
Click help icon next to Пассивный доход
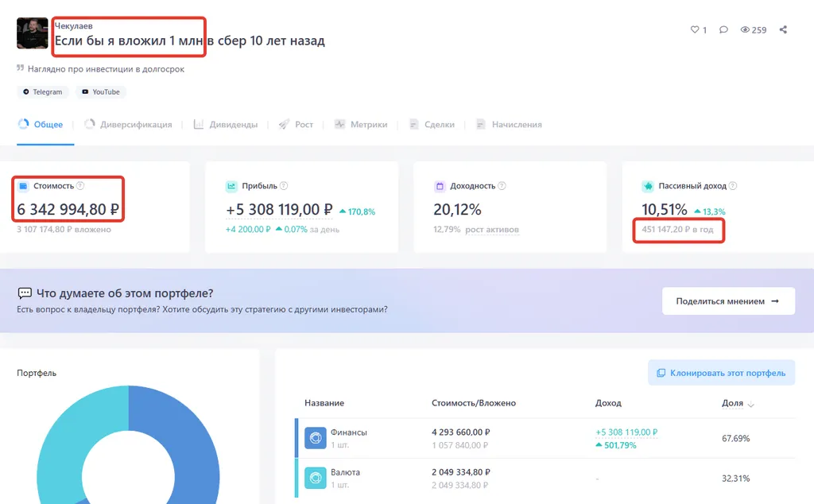[x=733, y=186]
